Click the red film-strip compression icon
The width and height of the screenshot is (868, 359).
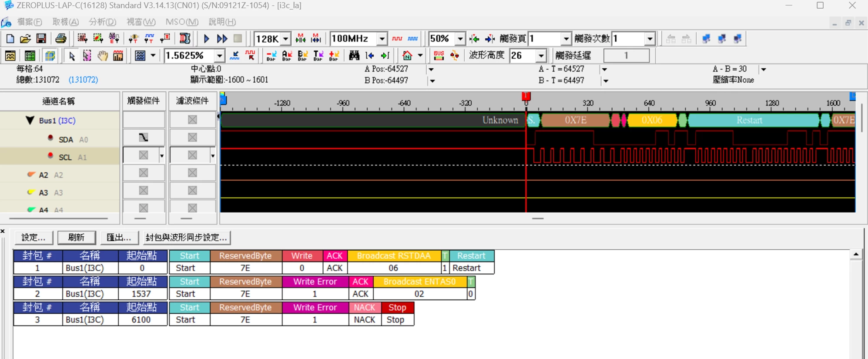click(x=185, y=39)
